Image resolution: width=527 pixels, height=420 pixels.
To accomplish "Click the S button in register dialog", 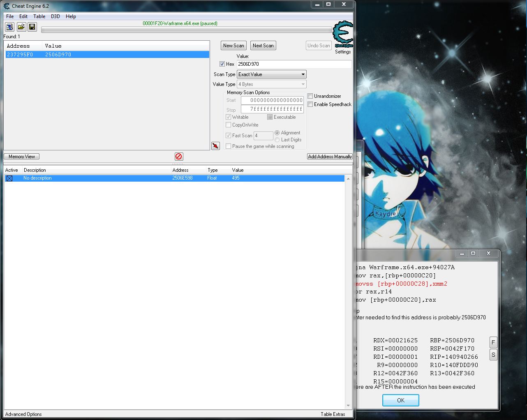I will coord(493,355).
